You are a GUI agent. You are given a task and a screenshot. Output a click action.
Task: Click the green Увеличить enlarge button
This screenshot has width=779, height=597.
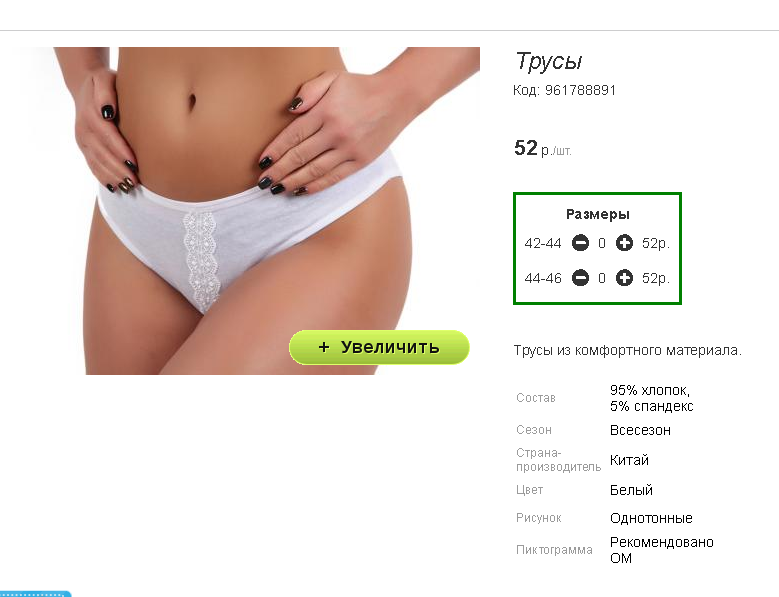[379, 347]
